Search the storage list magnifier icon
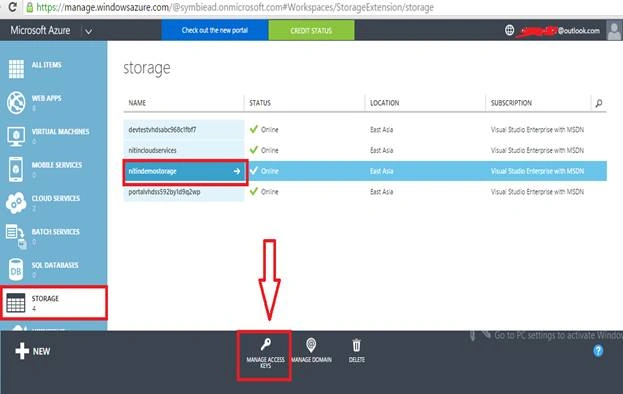 click(x=599, y=103)
